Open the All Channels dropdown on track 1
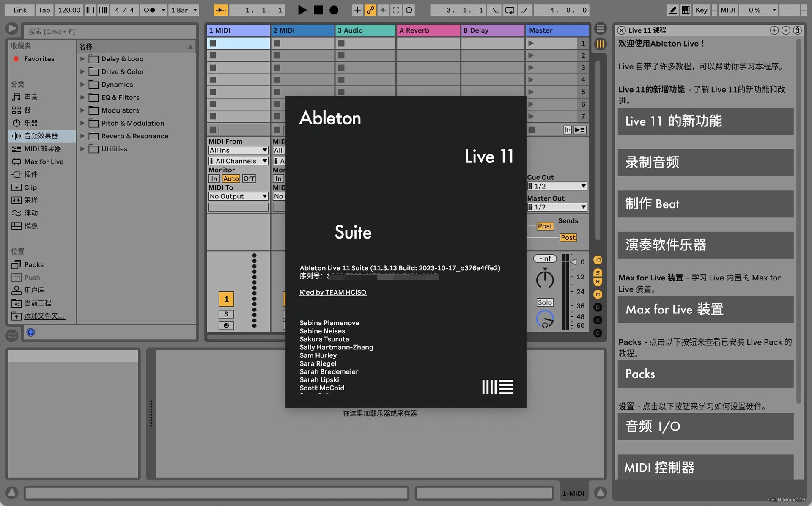 [238, 161]
